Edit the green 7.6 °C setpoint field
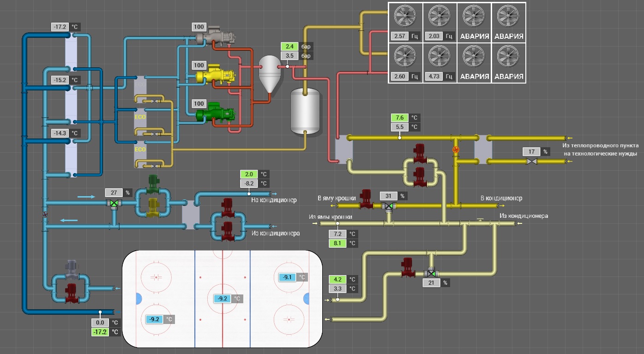The image size is (644, 354). coord(400,117)
